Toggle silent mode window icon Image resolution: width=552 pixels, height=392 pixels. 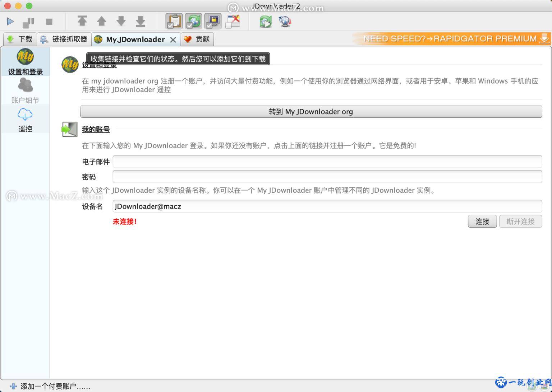click(233, 22)
